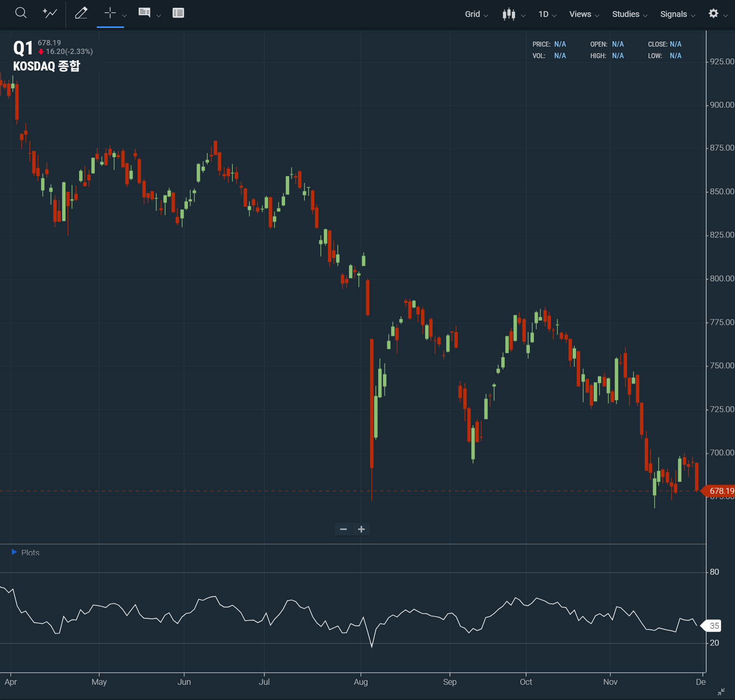Open the Views menu
The width and height of the screenshot is (735, 700).
pyautogui.click(x=584, y=14)
